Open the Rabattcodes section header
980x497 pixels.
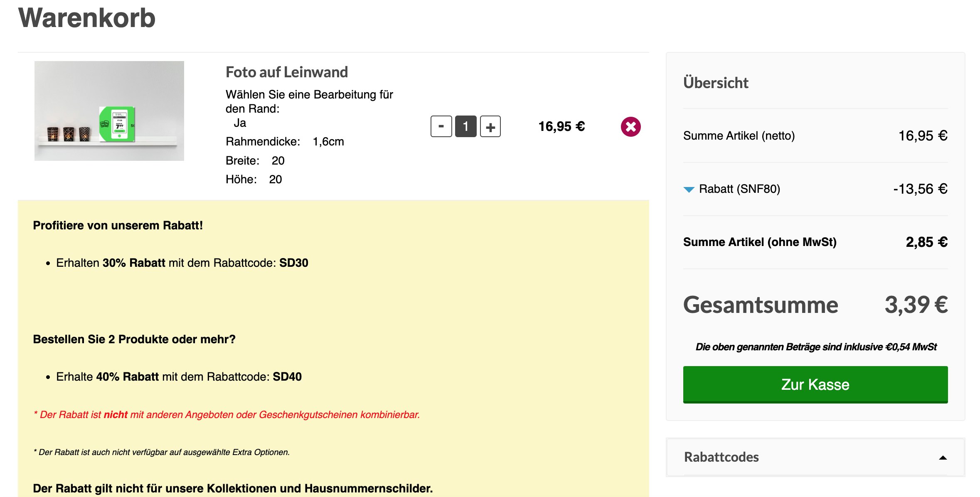tap(721, 457)
